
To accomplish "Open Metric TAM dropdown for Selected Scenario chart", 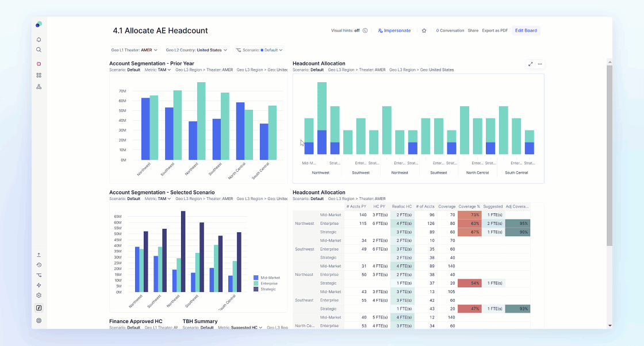I will (x=158, y=199).
